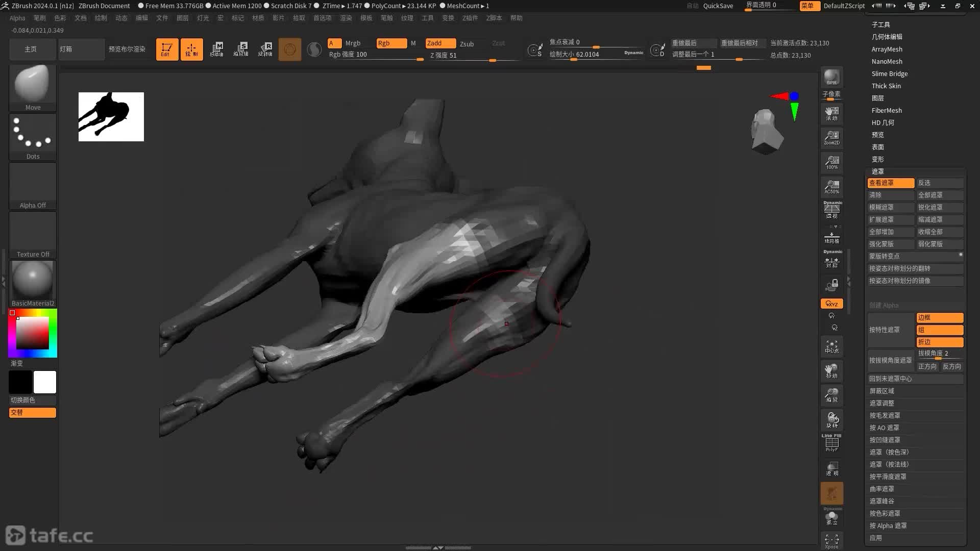980x551 pixels.
Task: Toggle Dynamic perspective (透视) icon
Action: (832, 210)
